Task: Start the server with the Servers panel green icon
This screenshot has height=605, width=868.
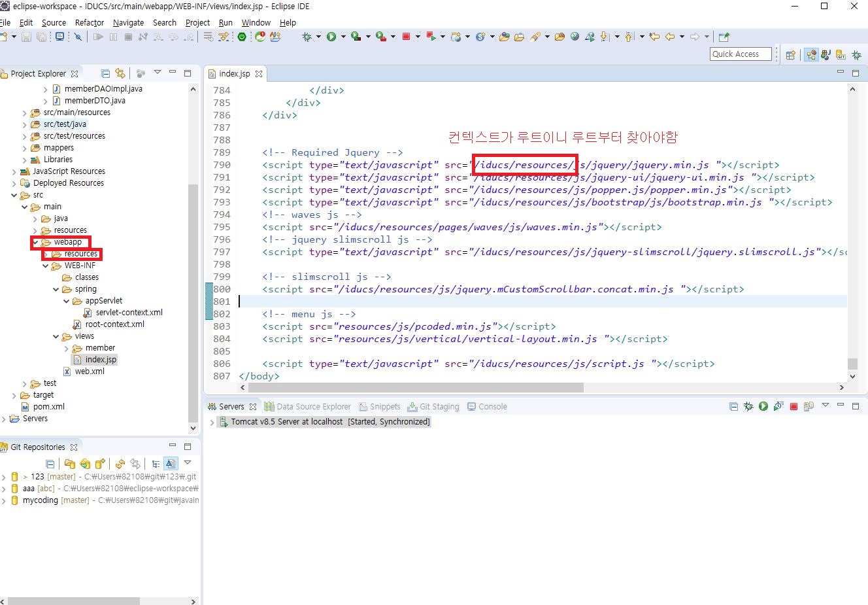Action: 763,406
